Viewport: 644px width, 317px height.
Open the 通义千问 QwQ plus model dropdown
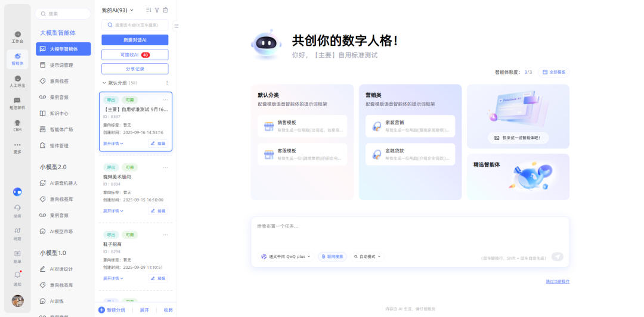tap(286, 256)
